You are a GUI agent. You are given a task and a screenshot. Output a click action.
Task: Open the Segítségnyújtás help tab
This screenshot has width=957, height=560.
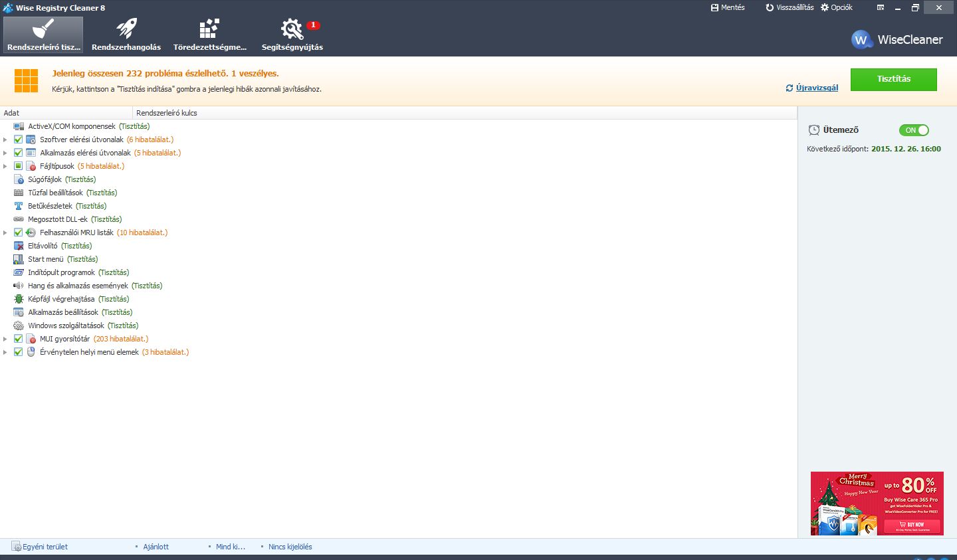click(292, 35)
